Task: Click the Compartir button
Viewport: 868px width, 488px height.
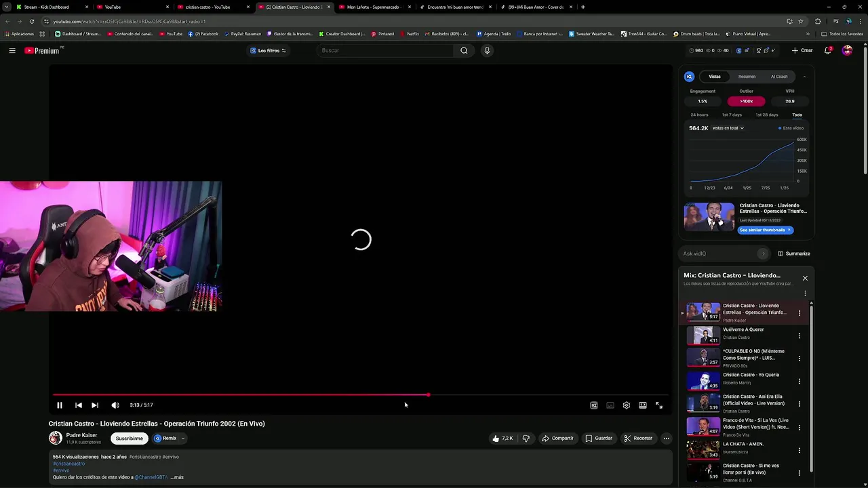Action: click(x=557, y=439)
